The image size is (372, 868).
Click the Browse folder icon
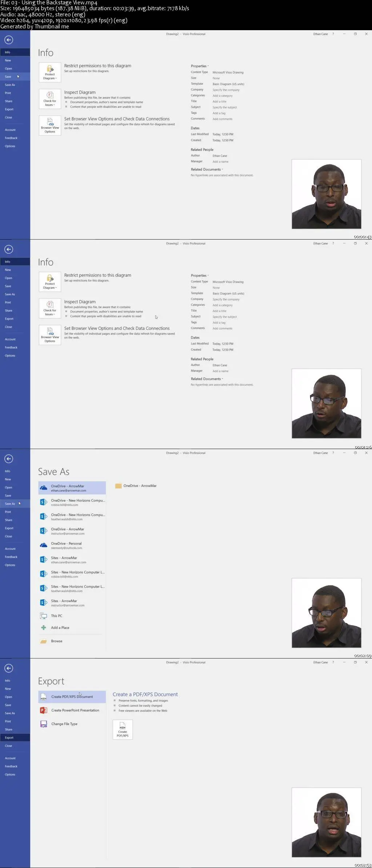(44, 641)
